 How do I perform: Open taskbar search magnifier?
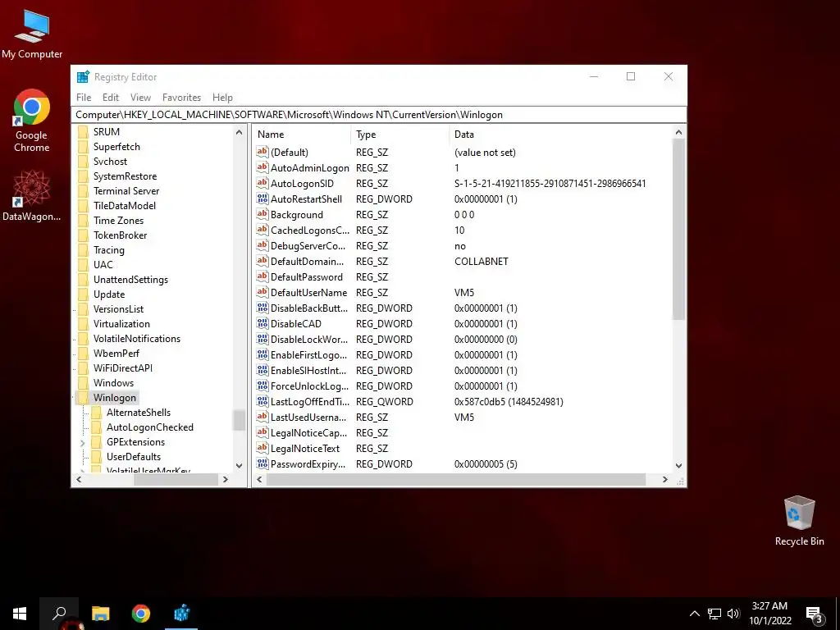click(x=59, y=614)
